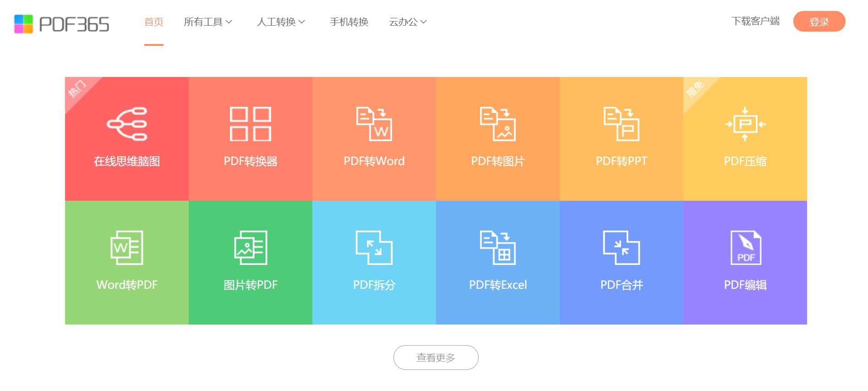The width and height of the screenshot is (868, 391).
Task: Click the PDF365 logo
Action: [x=62, y=24]
